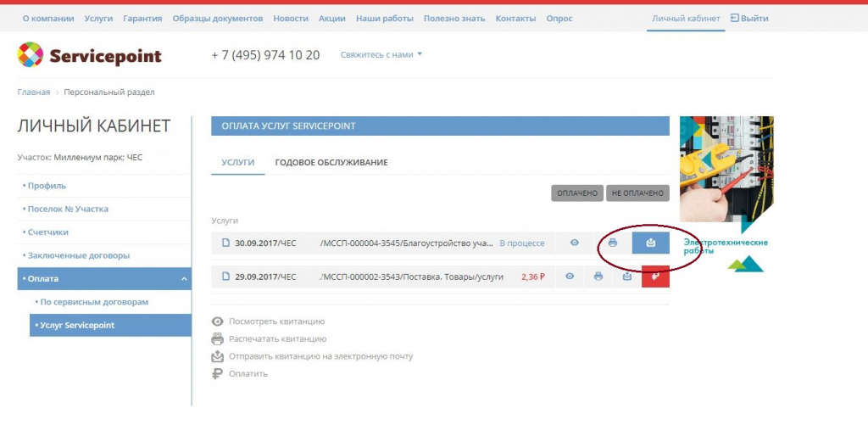Collapse the Оплата sidebar section
The width and height of the screenshot is (868, 436).
click(x=184, y=279)
